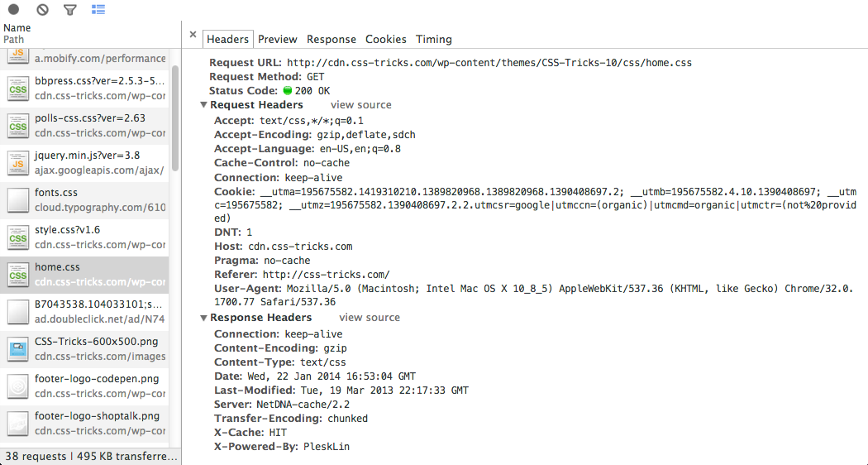Screen dimensions: 868x465
Task: Show the Timing tab
Action: pos(433,39)
